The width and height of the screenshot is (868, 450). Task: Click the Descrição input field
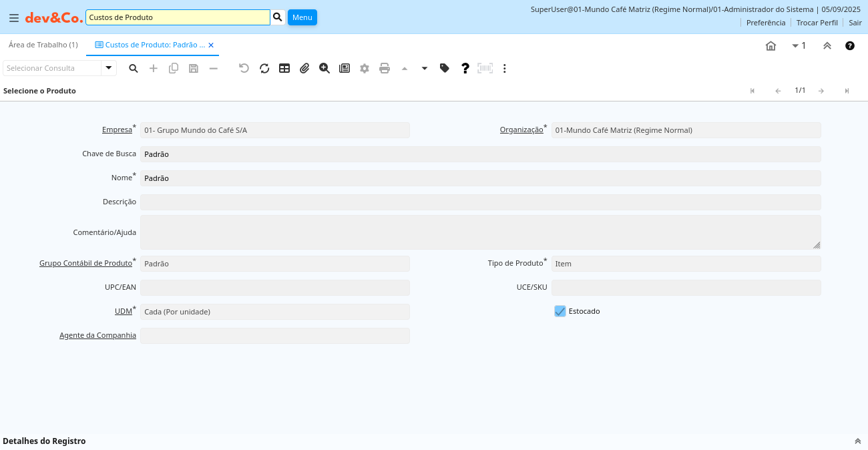pos(480,202)
